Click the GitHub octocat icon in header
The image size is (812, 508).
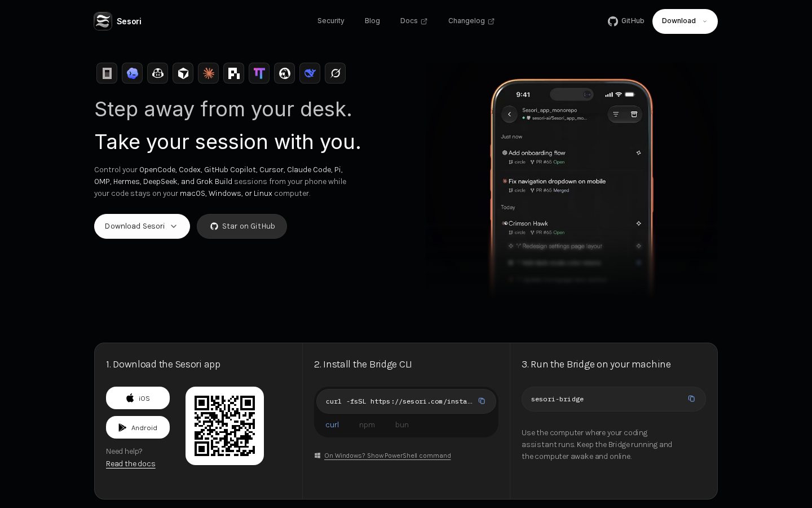point(613,21)
